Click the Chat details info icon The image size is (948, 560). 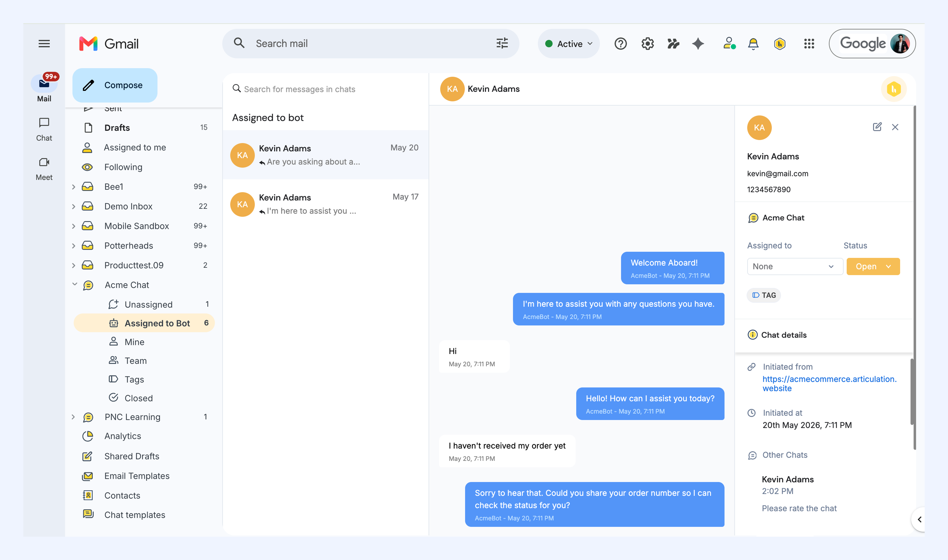coord(752,335)
